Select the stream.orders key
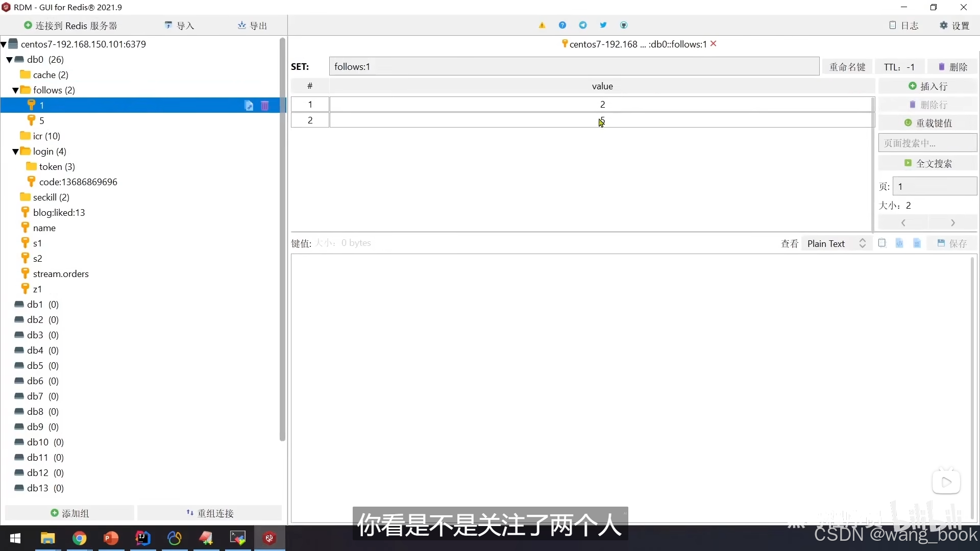The height and width of the screenshot is (551, 980). pos(55,274)
